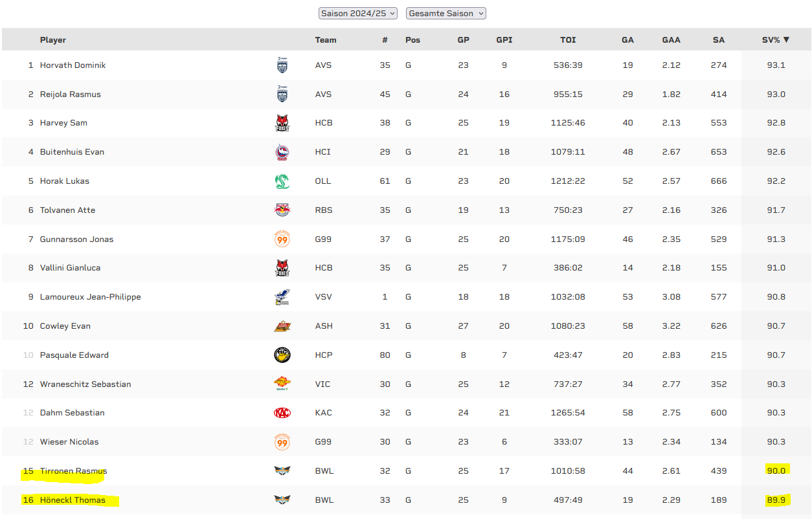
Task: Sort the table by SV% column
Action: click(775, 40)
